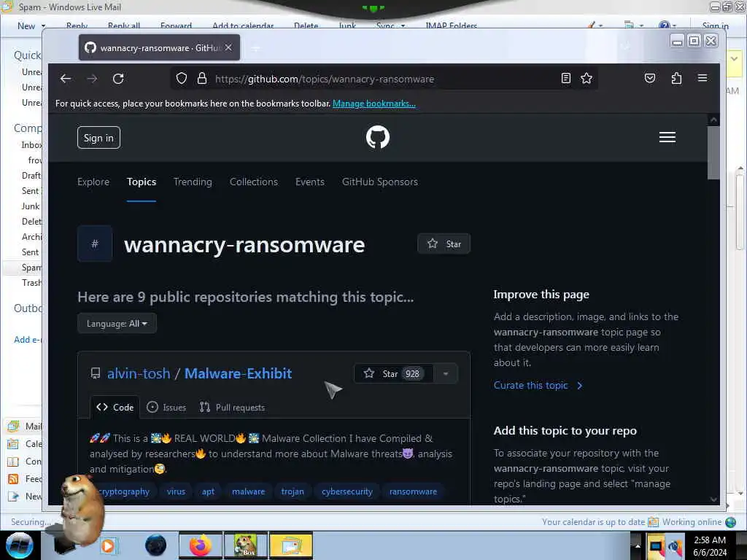Expand the New dropdown in Windows Live Mail
747x560 pixels.
click(43, 26)
